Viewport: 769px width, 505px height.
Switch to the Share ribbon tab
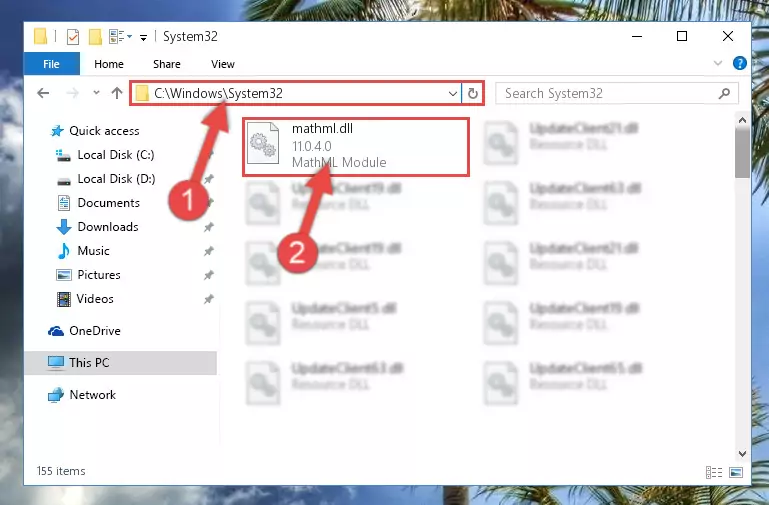pos(167,64)
